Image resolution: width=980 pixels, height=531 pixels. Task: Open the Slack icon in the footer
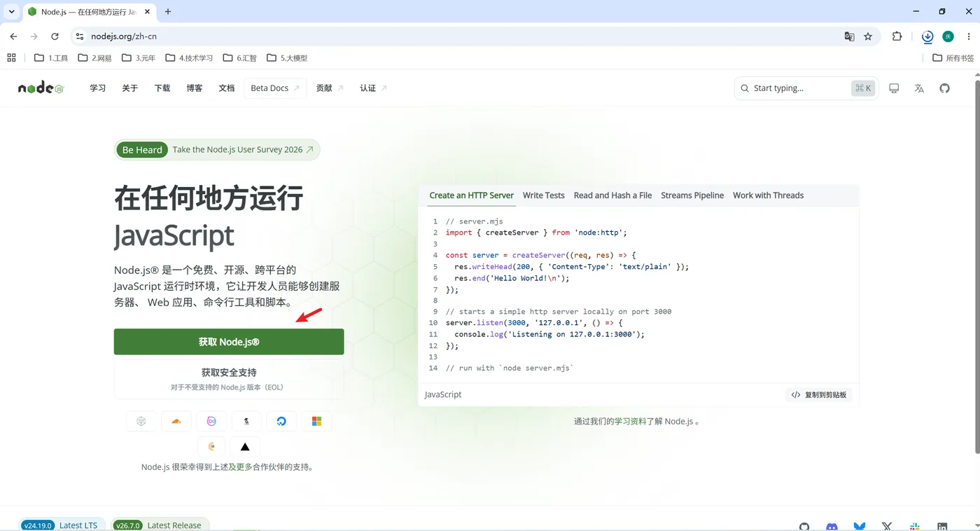(x=915, y=526)
